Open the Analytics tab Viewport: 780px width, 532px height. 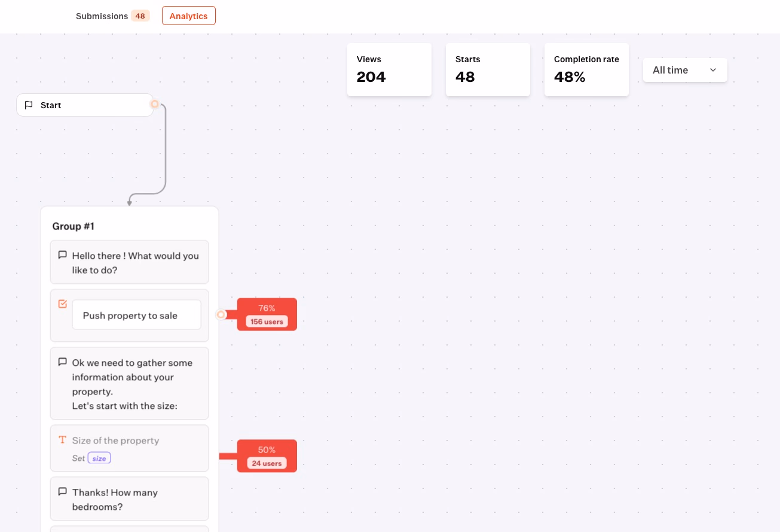[x=188, y=16]
